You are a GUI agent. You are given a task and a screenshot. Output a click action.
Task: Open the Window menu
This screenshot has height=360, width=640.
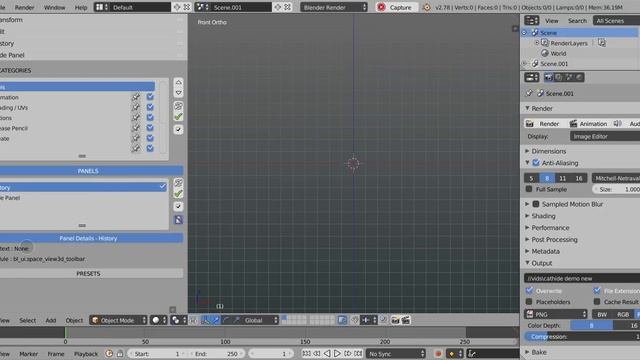click(x=54, y=7)
